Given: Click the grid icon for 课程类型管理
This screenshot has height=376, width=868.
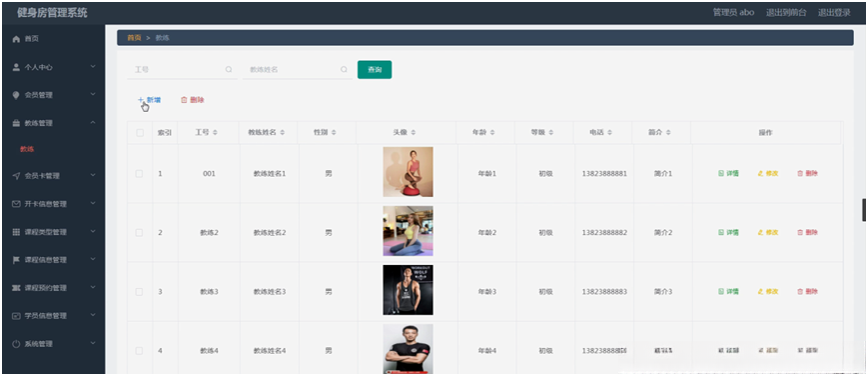Looking at the screenshot, I should [16, 232].
